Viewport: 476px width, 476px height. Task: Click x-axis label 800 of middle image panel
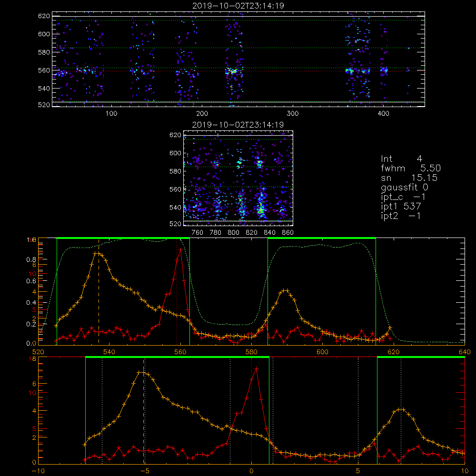tap(233, 233)
